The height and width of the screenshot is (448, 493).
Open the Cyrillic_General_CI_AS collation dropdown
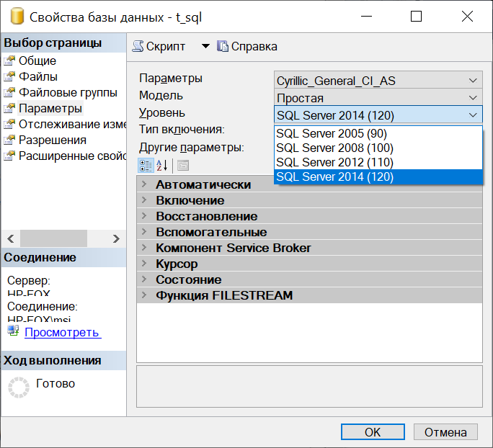(x=378, y=81)
